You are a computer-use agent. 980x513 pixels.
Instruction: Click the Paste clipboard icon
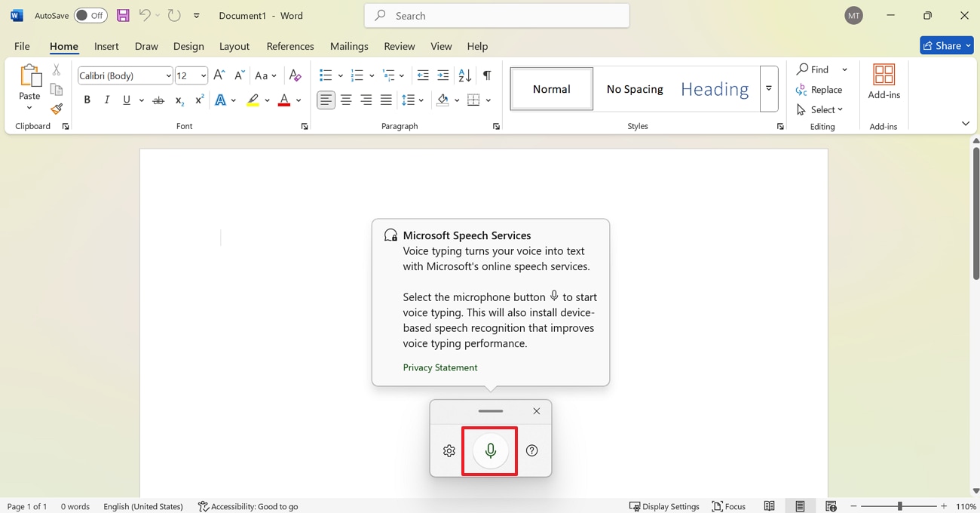pyautogui.click(x=29, y=75)
